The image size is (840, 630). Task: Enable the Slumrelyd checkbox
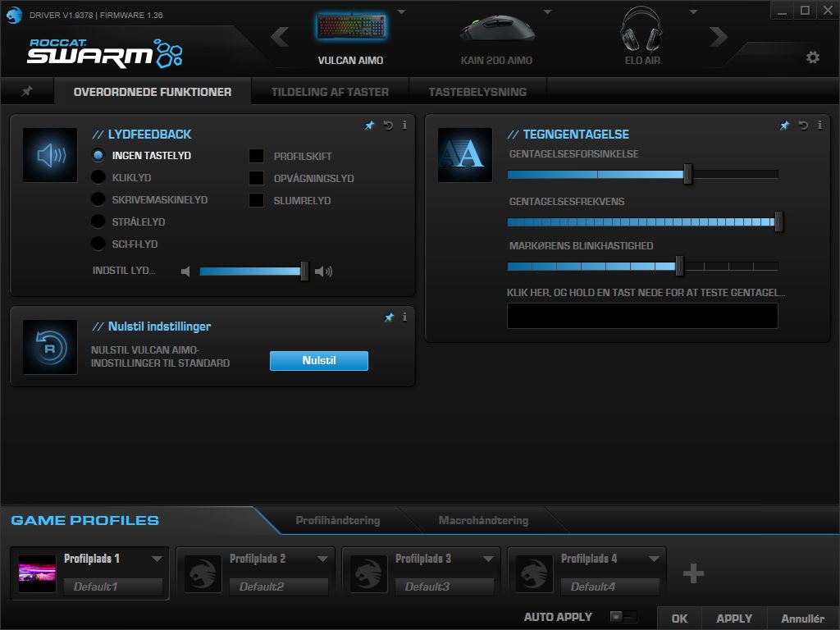pos(256,200)
